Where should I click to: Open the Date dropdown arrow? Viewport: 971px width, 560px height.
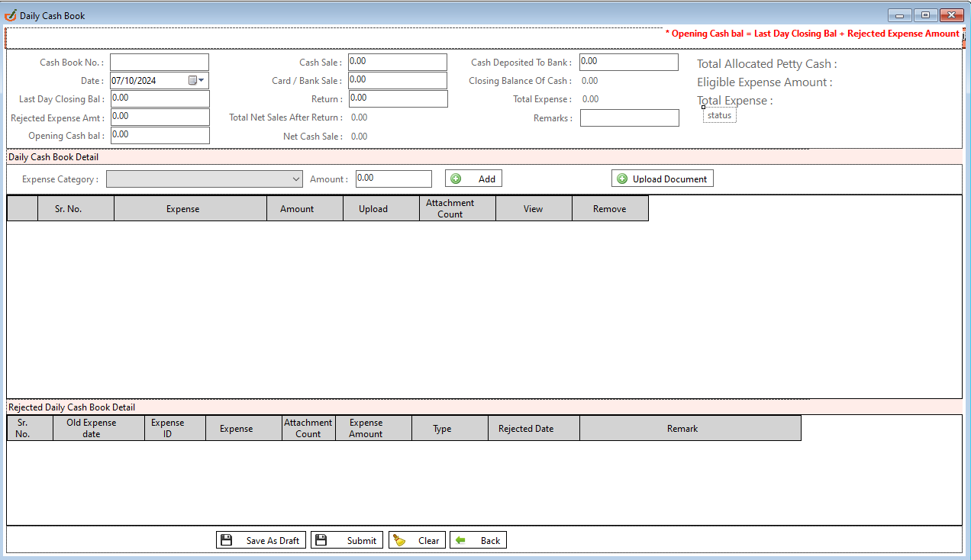[202, 80]
